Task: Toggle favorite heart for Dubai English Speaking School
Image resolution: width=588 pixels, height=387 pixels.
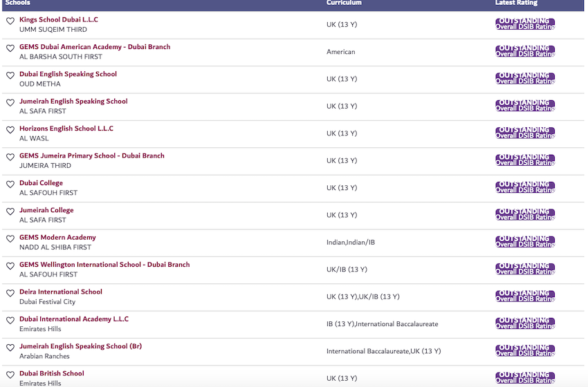Action: point(10,76)
